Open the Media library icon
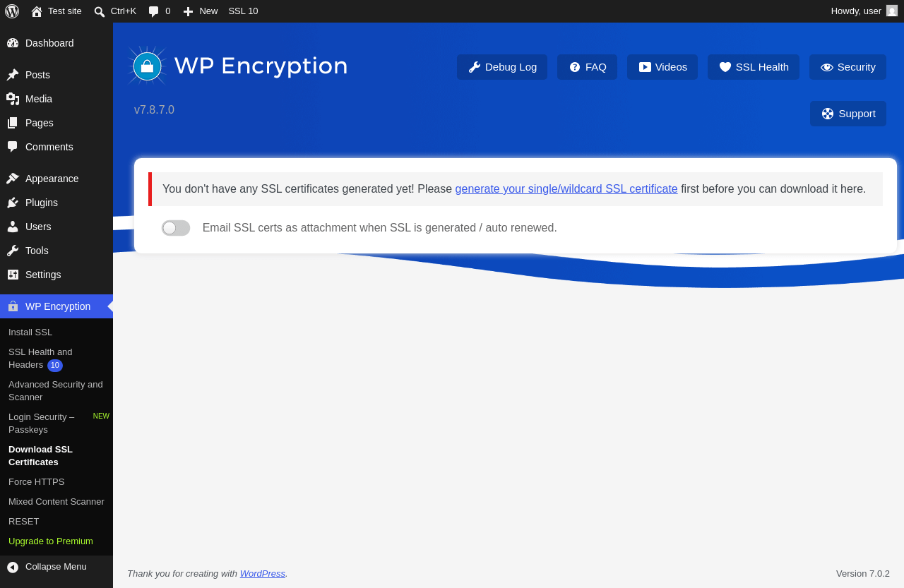904x588 pixels. click(13, 99)
